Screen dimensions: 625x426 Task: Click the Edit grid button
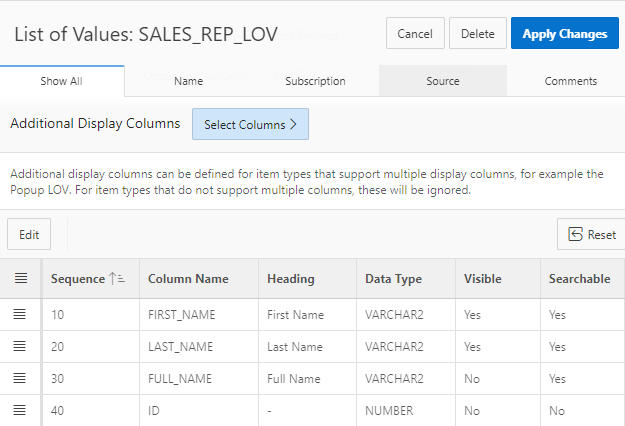pyautogui.click(x=29, y=234)
